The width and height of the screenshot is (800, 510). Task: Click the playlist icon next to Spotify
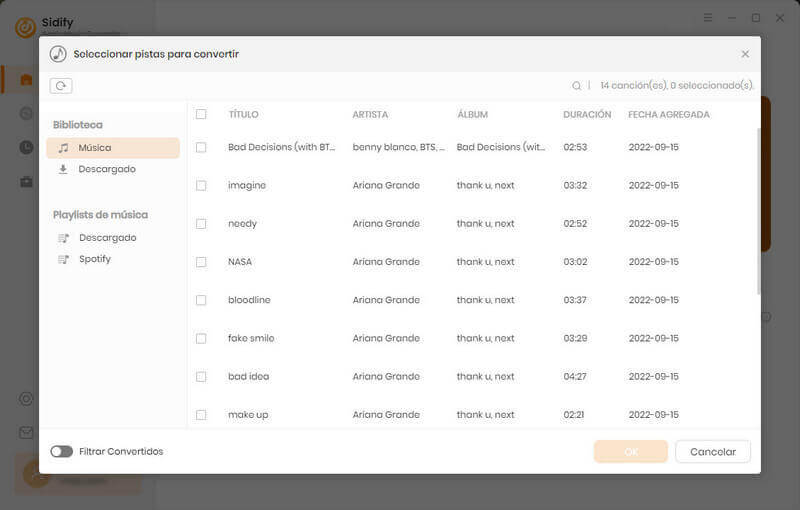tap(63, 259)
